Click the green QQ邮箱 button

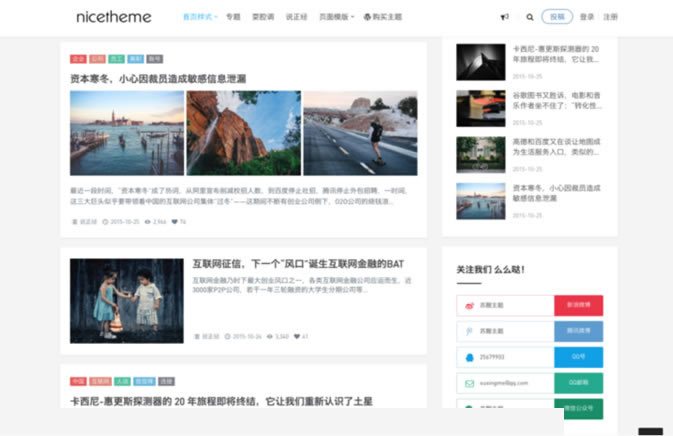[x=579, y=383]
